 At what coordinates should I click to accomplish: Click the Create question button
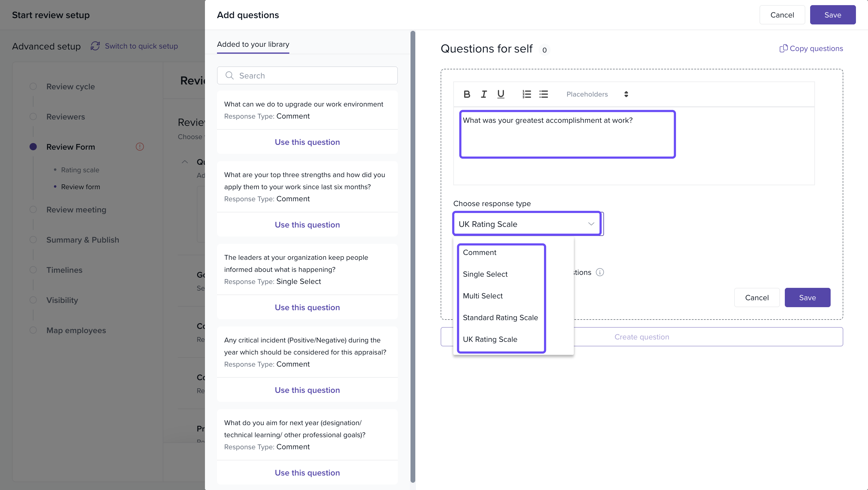click(x=642, y=336)
